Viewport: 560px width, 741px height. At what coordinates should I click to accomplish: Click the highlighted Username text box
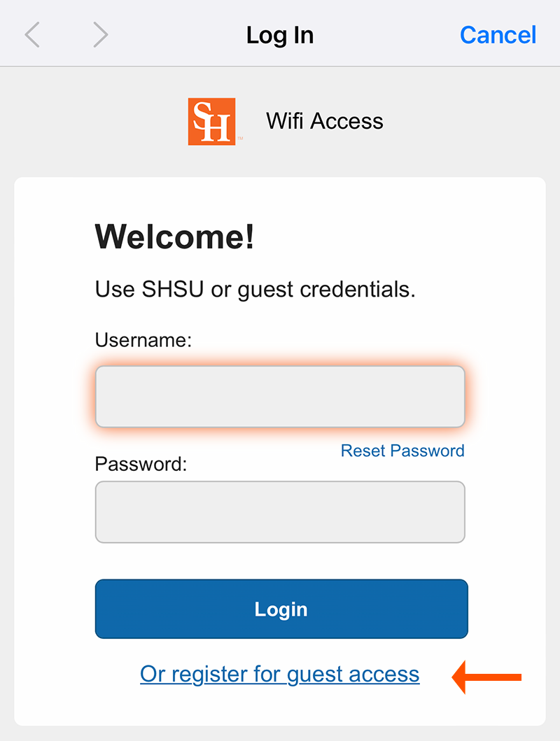pyautogui.click(x=280, y=396)
